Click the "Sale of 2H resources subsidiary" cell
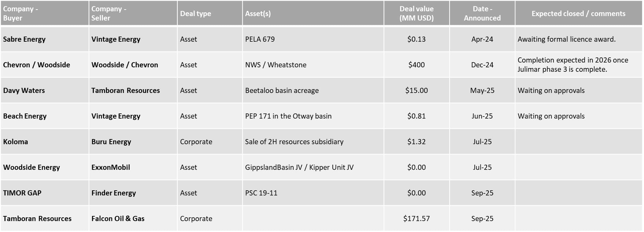Image resolution: width=644 pixels, height=232 pixels. [x=294, y=142]
